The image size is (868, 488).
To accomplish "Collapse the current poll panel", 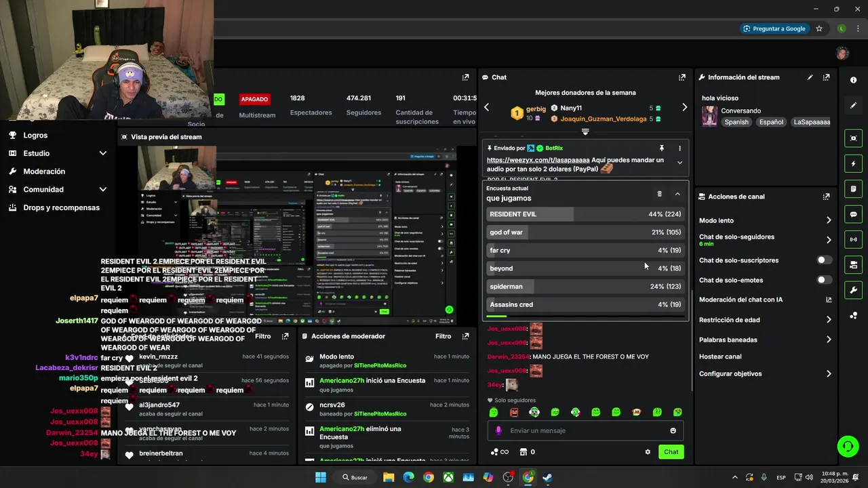I will coord(677,194).
